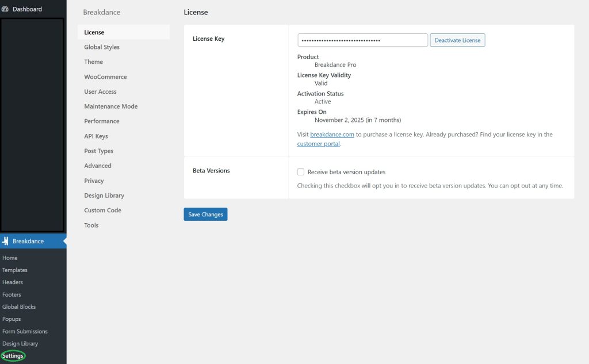Open the API Keys section
This screenshot has height=364, width=589.
click(95, 136)
